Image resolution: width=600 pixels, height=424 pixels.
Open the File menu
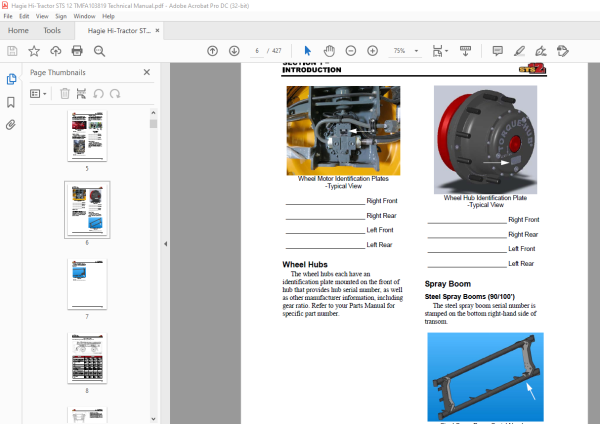(8, 16)
